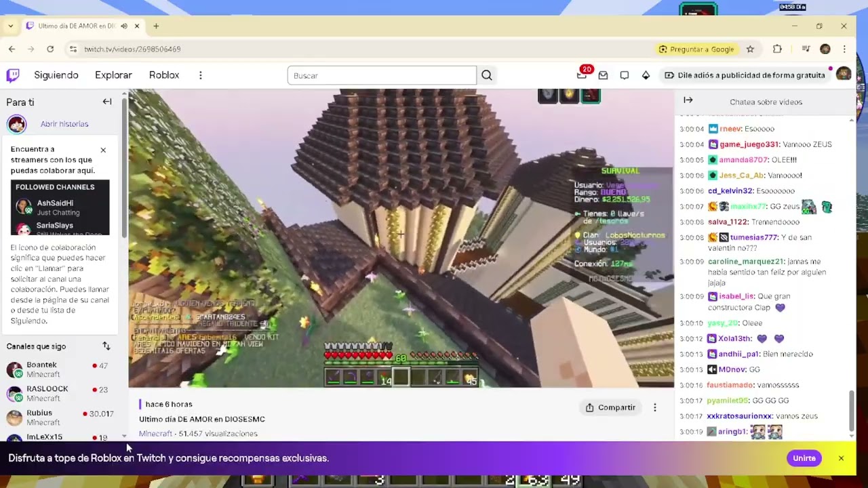868x488 pixels.
Task: Collapse the Para ti sidebar
Action: (x=107, y=102)
